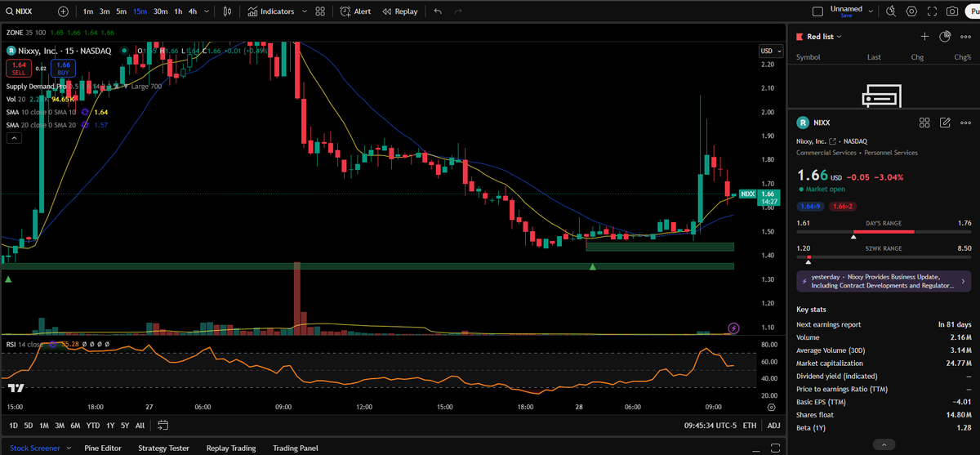Switch to the 4h timeframe
The width and height of the screenshot is (980, 455).
point(192,11)
